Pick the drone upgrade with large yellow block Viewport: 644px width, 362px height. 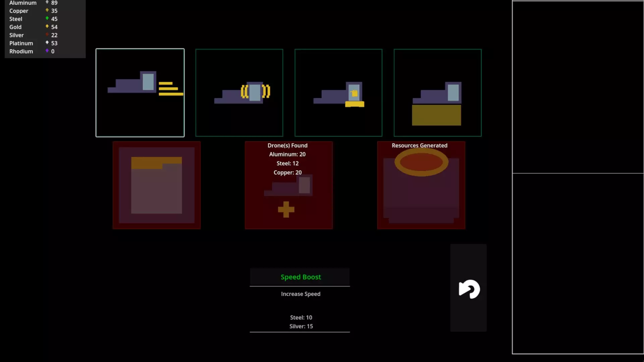(x=437, y=93)
